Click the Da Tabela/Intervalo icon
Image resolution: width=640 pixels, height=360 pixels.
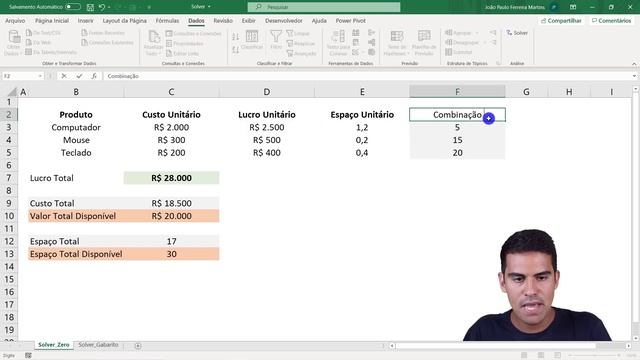coord(29,52)
